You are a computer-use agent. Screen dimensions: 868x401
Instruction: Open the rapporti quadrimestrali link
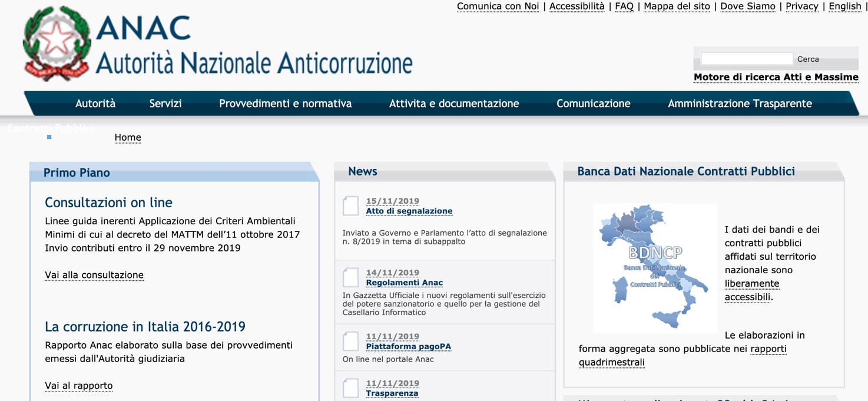pos(683,356)
